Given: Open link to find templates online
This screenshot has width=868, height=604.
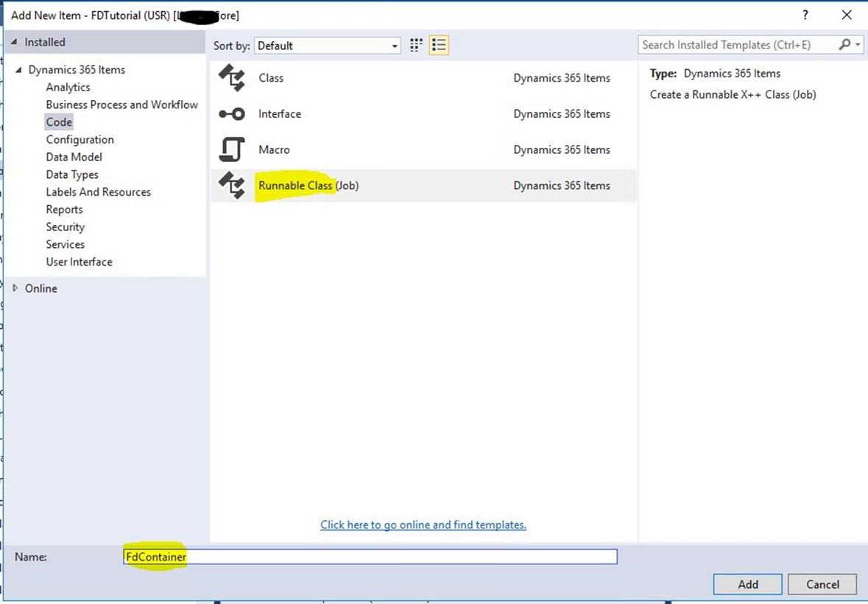Looking at the screenshot, I should (x=423, y=525).
